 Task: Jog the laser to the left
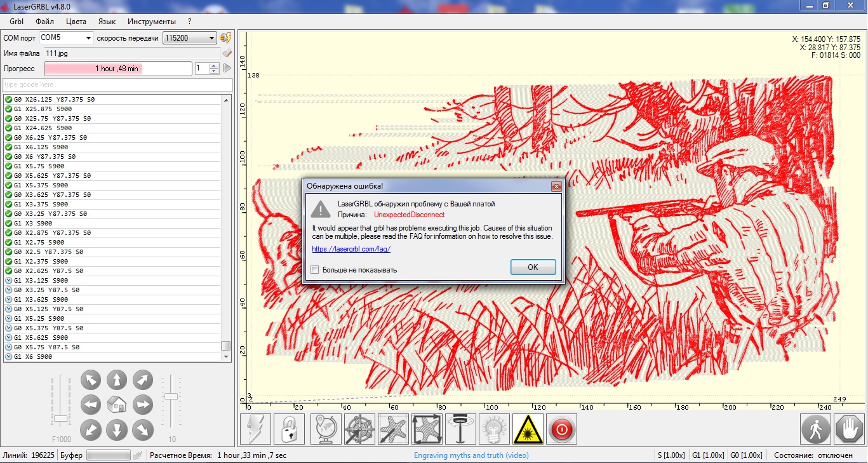[91, 405]
